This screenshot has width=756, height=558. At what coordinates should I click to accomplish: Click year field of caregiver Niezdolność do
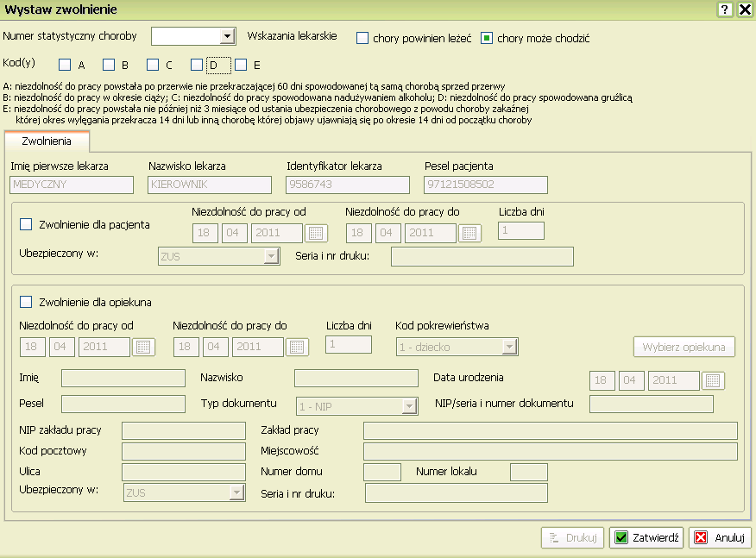pyautogui.click(x=258, y=347)
